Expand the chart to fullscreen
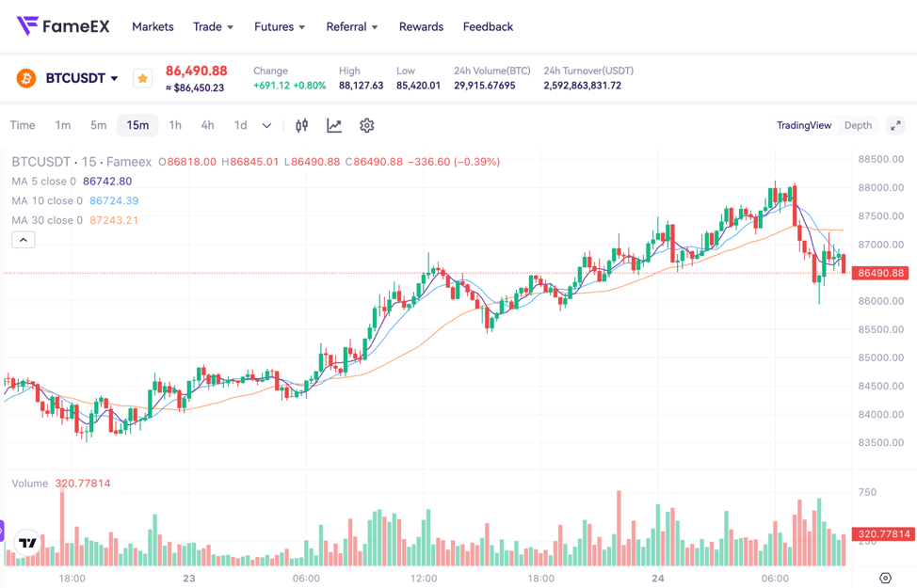Screen dimensions: 917x588 (x=895, y=125)
